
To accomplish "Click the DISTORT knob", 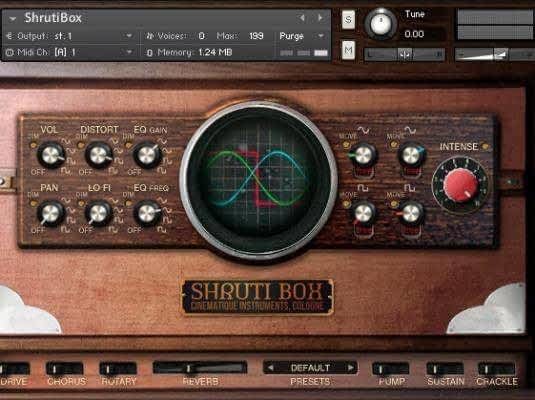I will [99, 155].
